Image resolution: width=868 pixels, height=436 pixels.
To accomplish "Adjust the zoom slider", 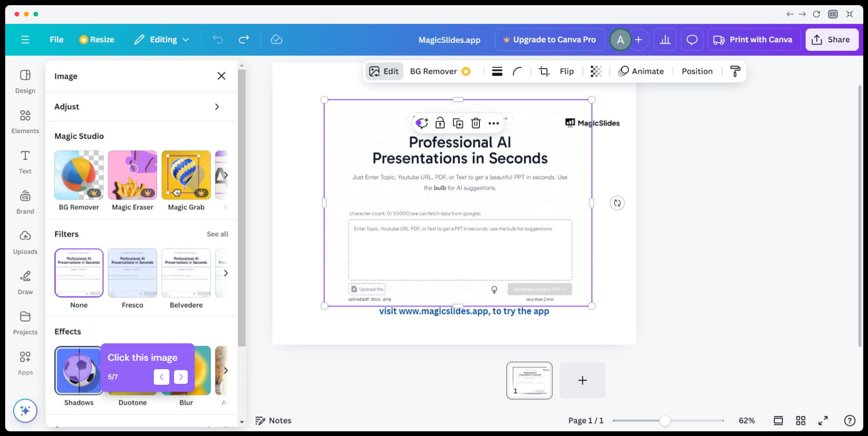I will click(665, 421).
